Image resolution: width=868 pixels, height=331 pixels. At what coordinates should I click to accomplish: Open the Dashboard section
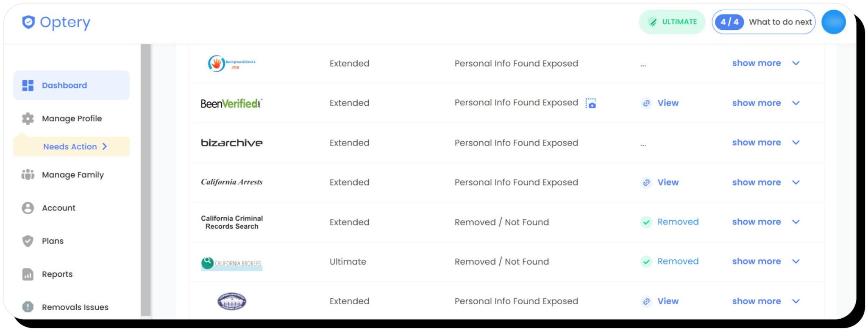[x=64, y=85]
